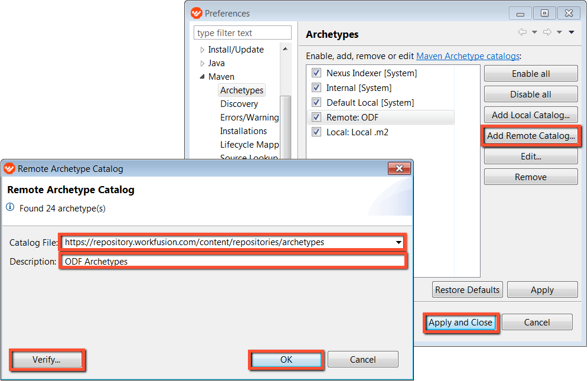Expand the Java tree node
Screen dimensions: 588x381
click(202, 63)
